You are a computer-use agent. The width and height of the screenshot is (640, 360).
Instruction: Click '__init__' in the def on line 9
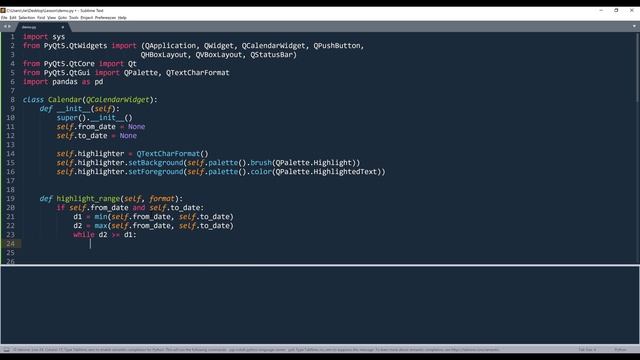73,109
